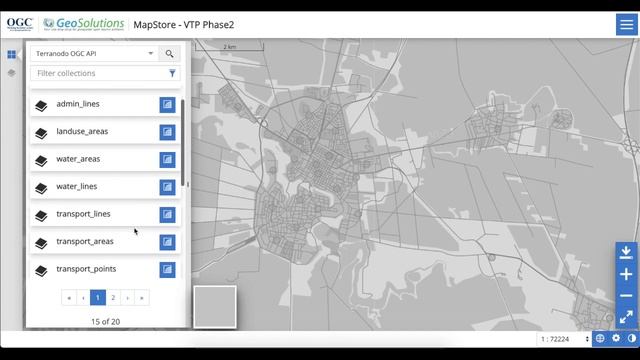Viewport: 640px width, 360px height.
Task: Add landuse_areas collection to map
Action: click(x=167, y=132)
